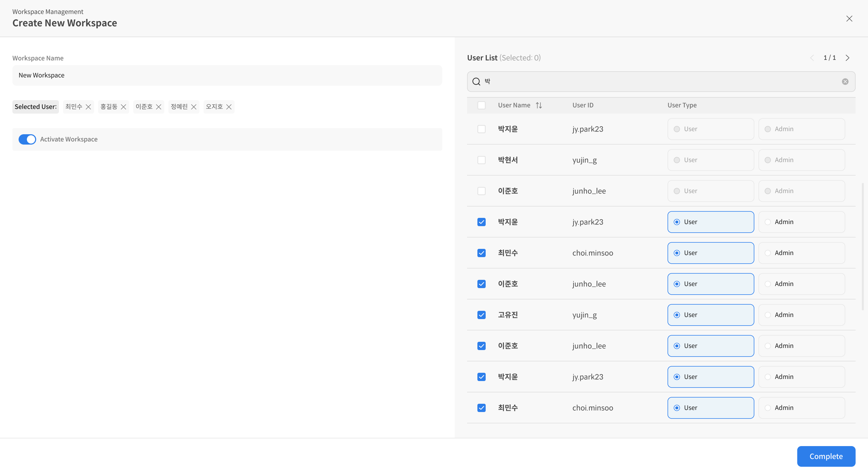Clear the user search field
This screenshot has width=868, height=475.
click(845, 82)
